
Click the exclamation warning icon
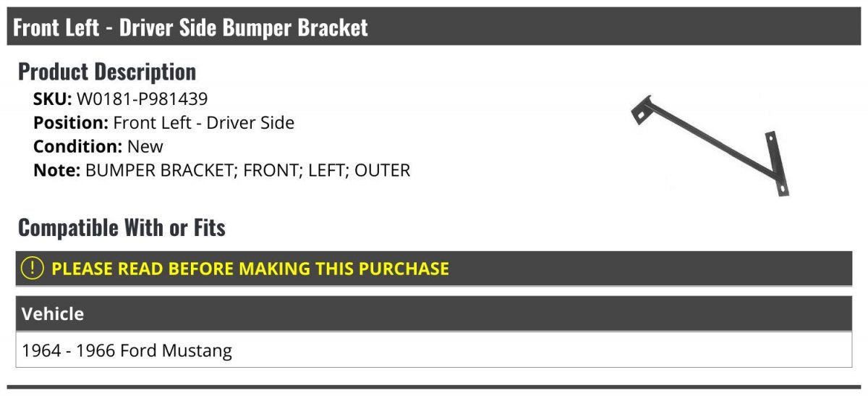(x=33, y=269)
